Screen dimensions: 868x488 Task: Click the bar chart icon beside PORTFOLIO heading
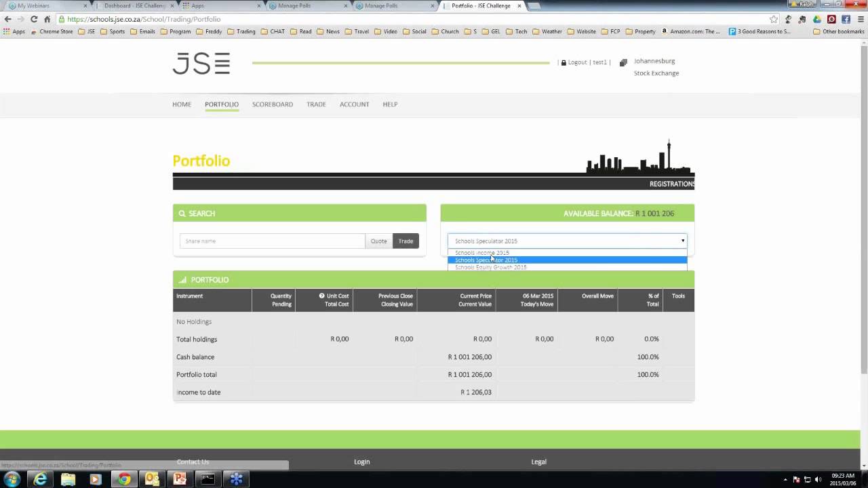click(x=182, y=280)
